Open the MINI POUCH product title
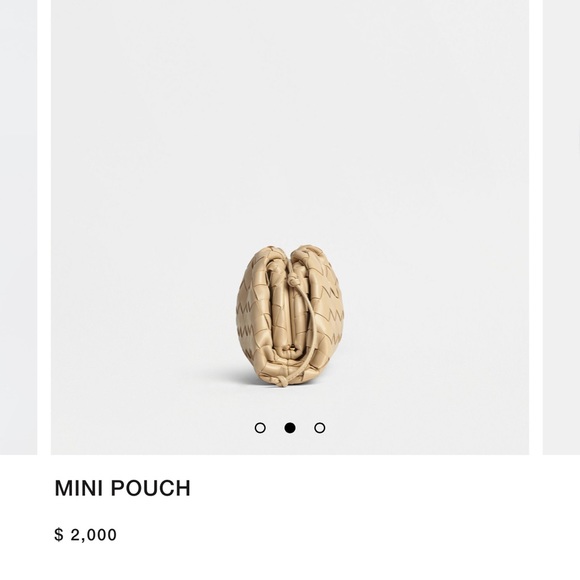This screenshot has width=580, height=580. click(122, 488)
